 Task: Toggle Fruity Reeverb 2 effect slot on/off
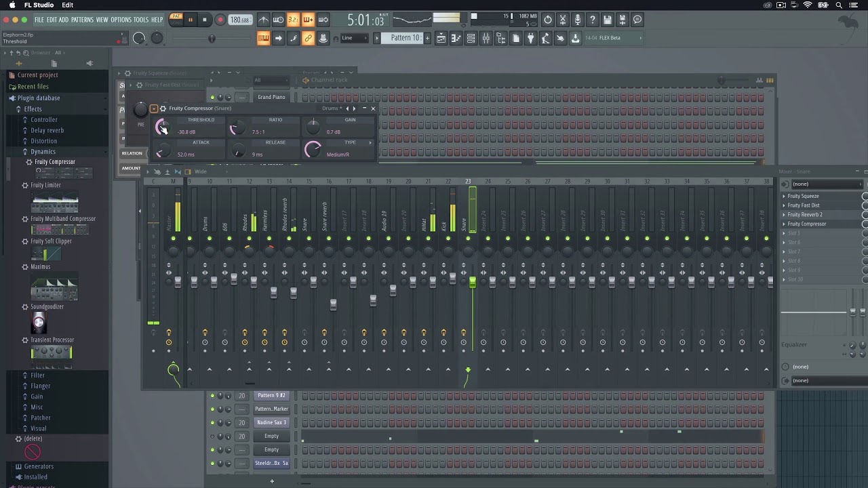[865, 214]
